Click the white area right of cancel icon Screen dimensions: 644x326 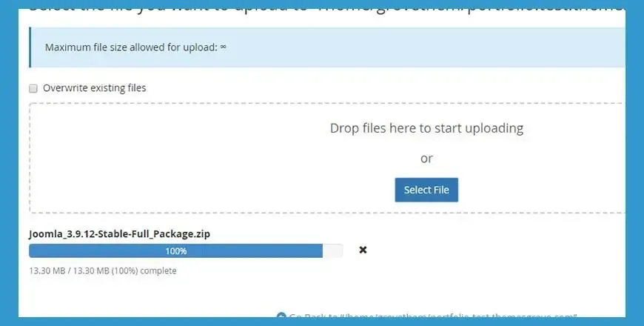[x=493, y=250]
